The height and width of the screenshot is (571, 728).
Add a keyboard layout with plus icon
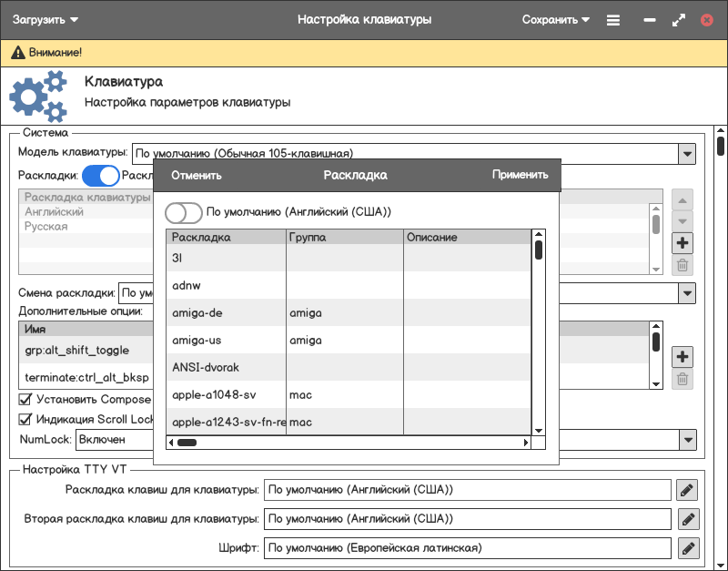click(x=682, y=243)
